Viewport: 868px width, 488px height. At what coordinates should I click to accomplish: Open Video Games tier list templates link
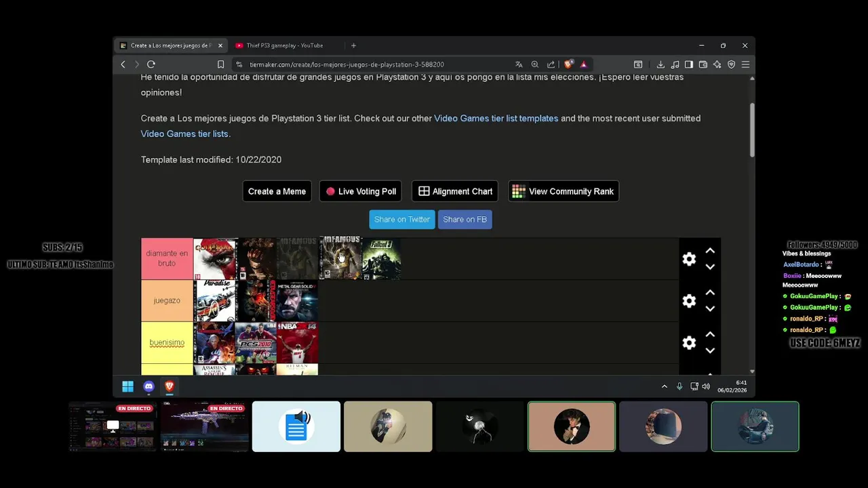496,118
